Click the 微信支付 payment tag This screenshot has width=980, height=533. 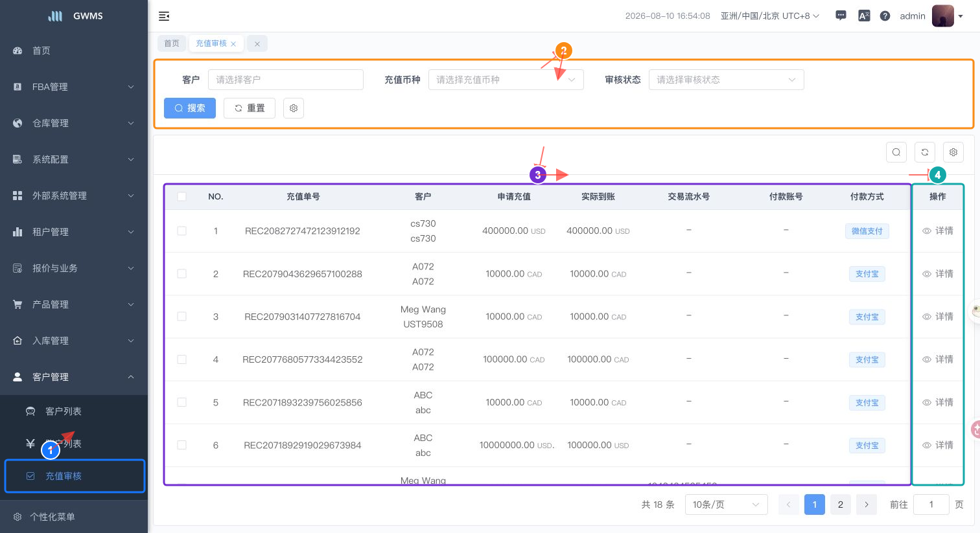click(867, 231)
